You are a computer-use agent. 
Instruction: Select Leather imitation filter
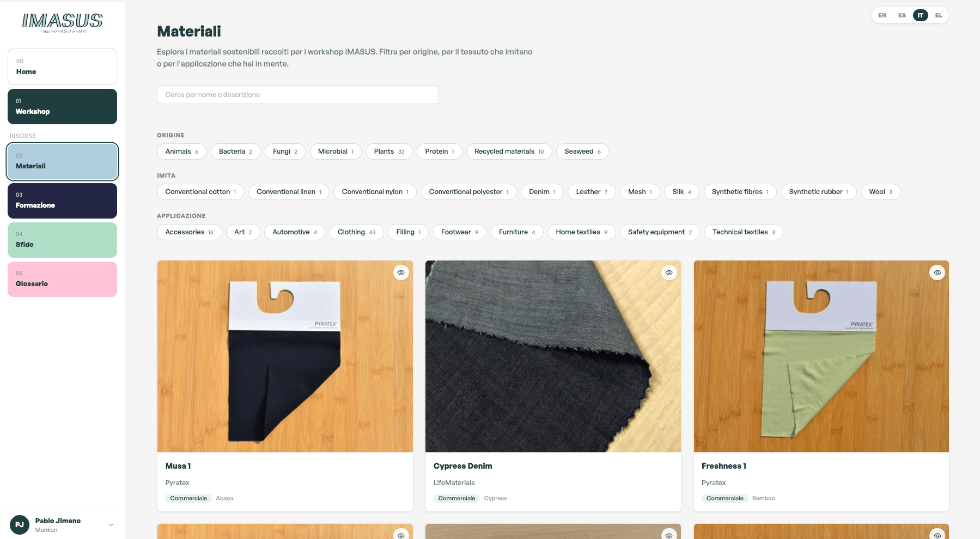click(x=592, y=192)
